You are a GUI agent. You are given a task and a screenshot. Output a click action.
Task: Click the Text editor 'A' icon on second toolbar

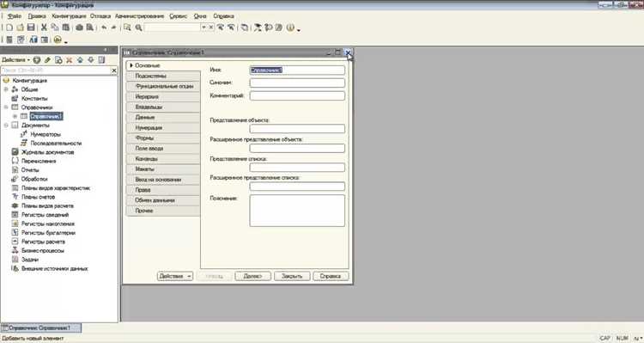point(33,40)
